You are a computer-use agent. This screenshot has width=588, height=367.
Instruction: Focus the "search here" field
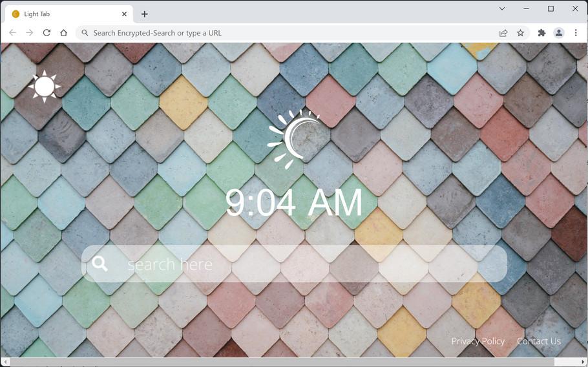295,264
